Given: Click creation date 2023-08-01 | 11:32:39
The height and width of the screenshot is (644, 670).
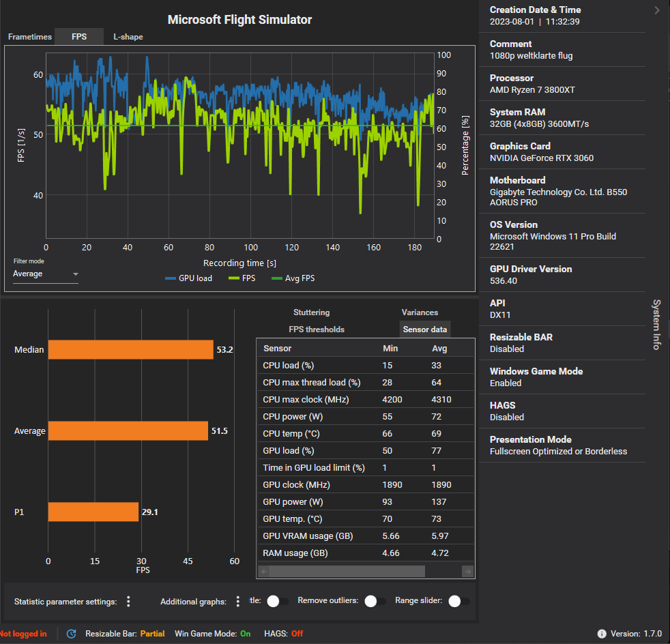Looking at the screenshot, I should pos(534,22).
